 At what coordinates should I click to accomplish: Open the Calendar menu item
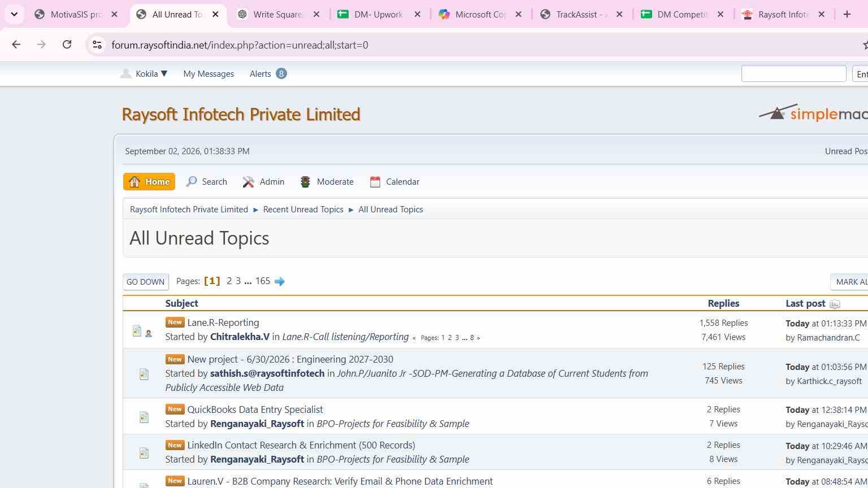(394, 182)
